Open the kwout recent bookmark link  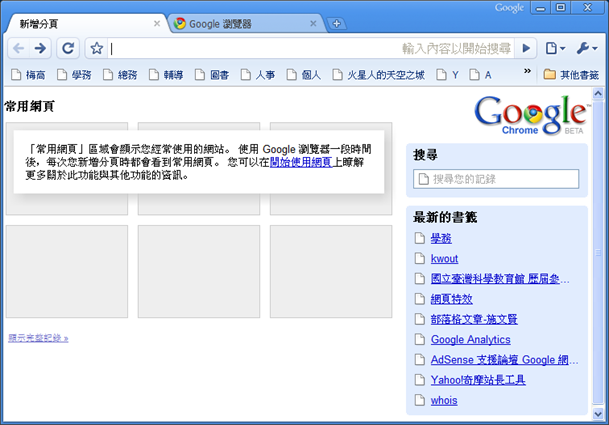(x=444, y=259)
